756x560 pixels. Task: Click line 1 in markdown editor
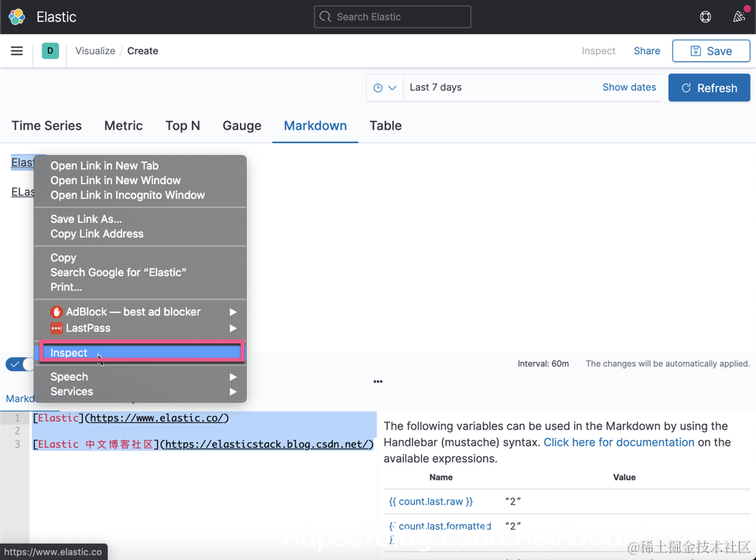[131, 418]
